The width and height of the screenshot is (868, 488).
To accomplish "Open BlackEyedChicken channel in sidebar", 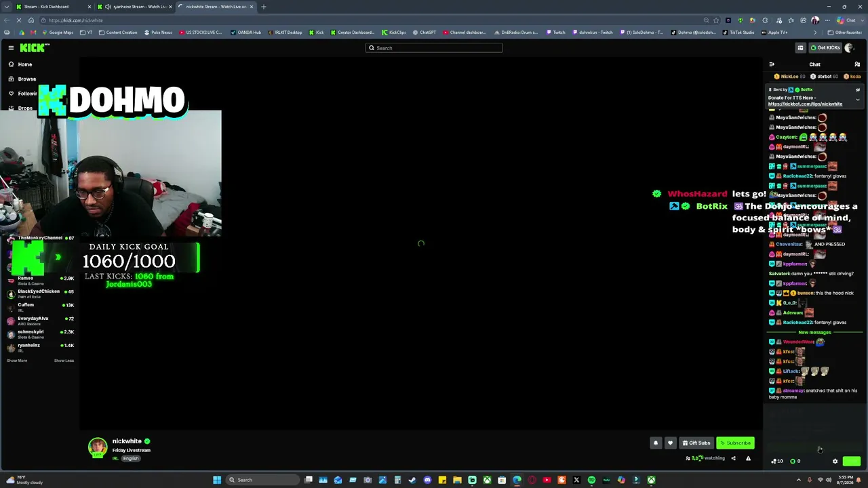I will click(x=41, y=293).
